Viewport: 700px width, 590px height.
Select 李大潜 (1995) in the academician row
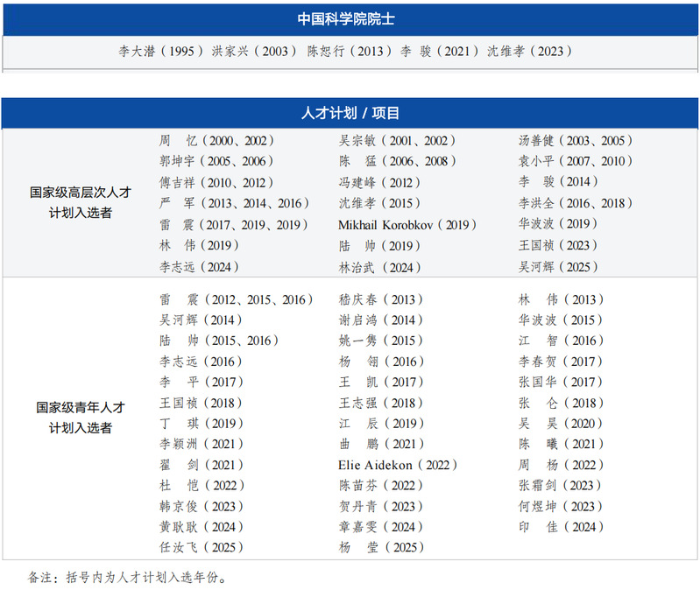tap(161, 52)
